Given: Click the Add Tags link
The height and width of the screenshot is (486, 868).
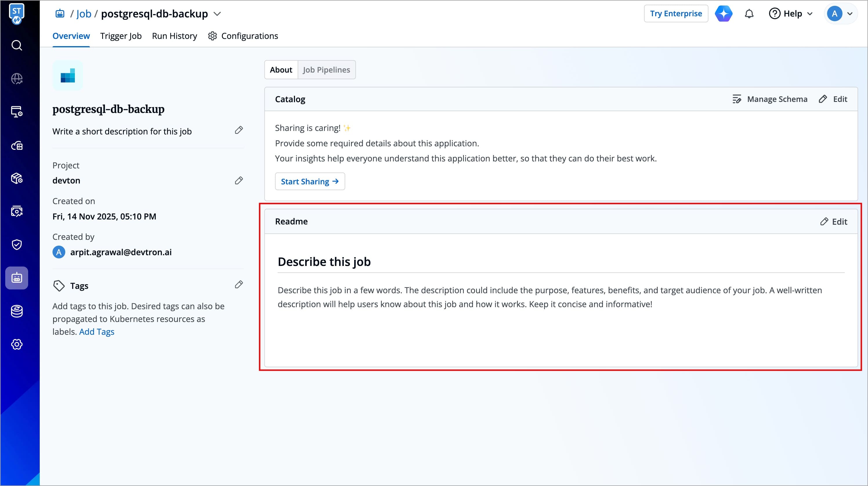Looking at the screenshot, I should [97, 332].
